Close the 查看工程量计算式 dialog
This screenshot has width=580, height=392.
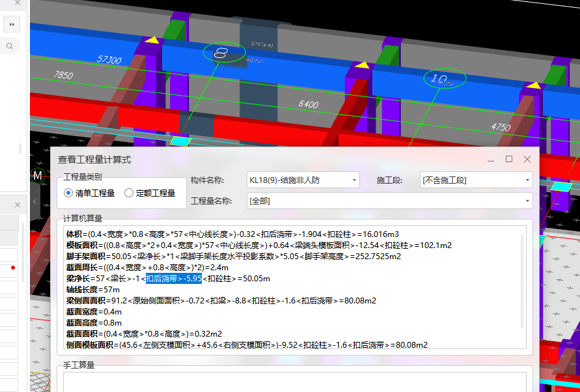point(527,159)
